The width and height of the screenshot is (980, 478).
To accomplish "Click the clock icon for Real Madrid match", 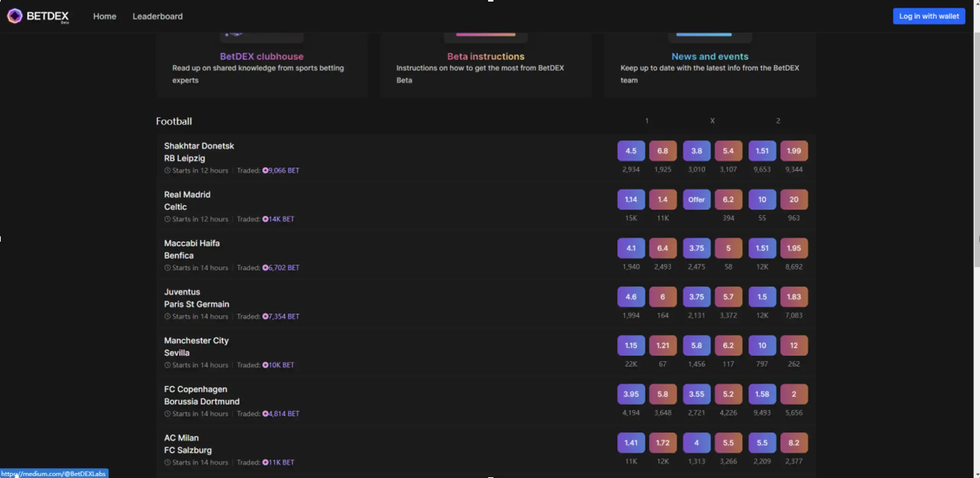I will click(167, 219).
